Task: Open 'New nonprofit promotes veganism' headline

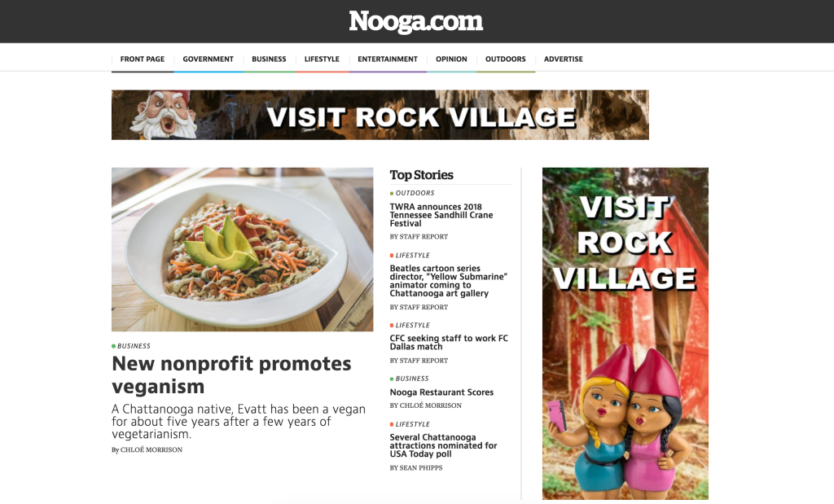Action: point(231,375)
